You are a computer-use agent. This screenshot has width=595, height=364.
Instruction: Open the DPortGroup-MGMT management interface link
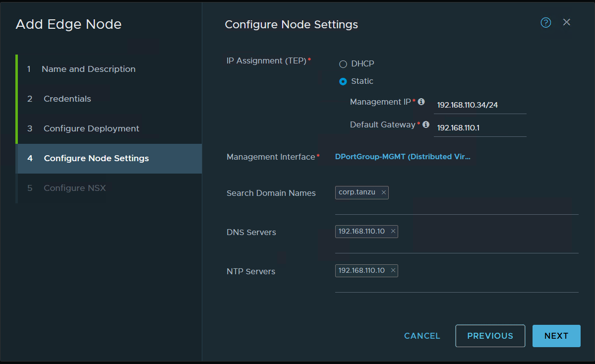[403, 157]
